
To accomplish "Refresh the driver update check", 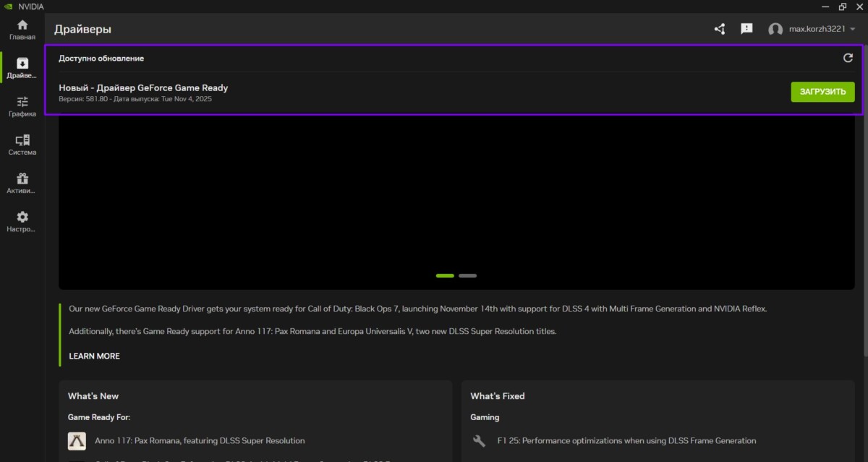I will pos(848,58).
